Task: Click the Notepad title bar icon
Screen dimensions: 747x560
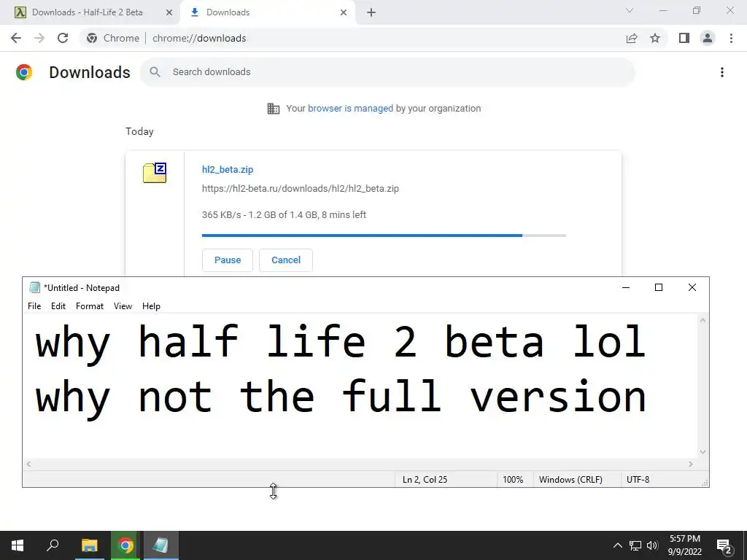Action: (35, 287)
